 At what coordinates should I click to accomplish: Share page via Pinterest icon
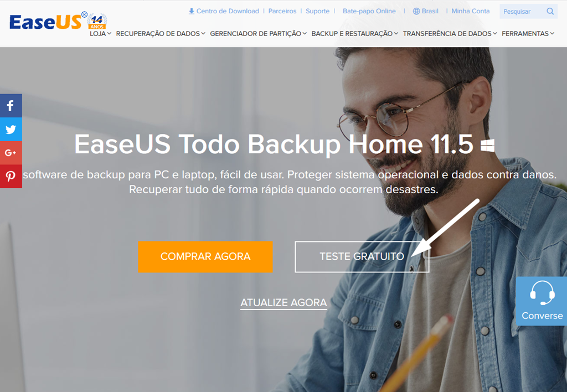pos(11,176)
